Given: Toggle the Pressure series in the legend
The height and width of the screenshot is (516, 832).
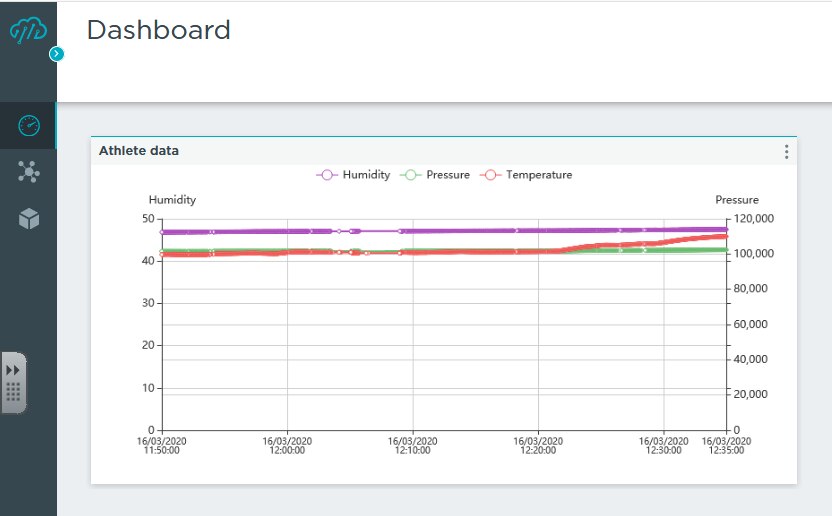Looking at the screenshot, I should (447, 175).
